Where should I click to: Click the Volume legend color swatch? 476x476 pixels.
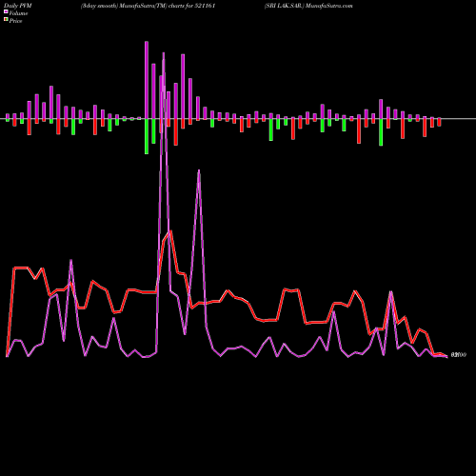(6, 12)
